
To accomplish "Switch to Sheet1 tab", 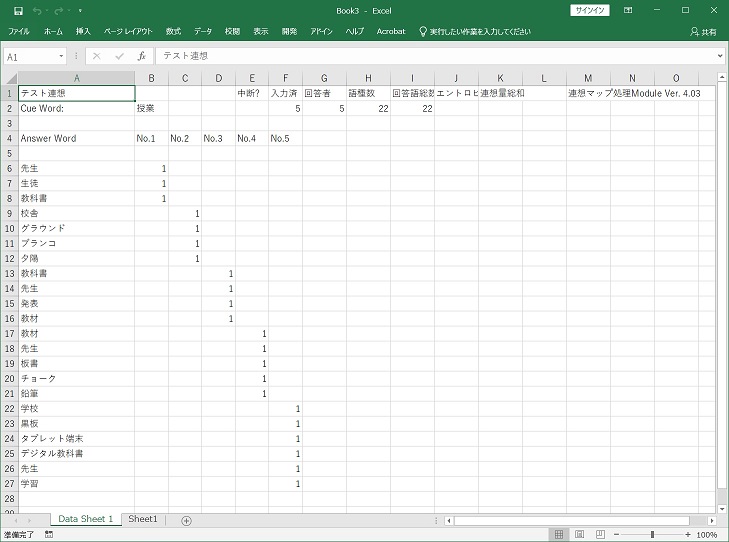I will click(143, 520).
